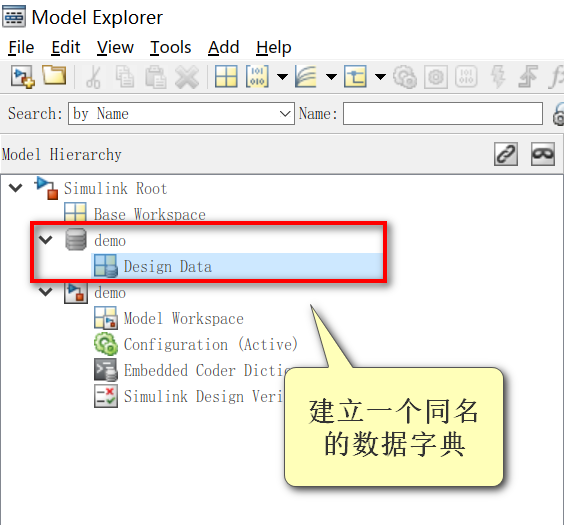Click the Add Simulink Parameter icon
The image size is (564, 525).
[x=257, y=76]
